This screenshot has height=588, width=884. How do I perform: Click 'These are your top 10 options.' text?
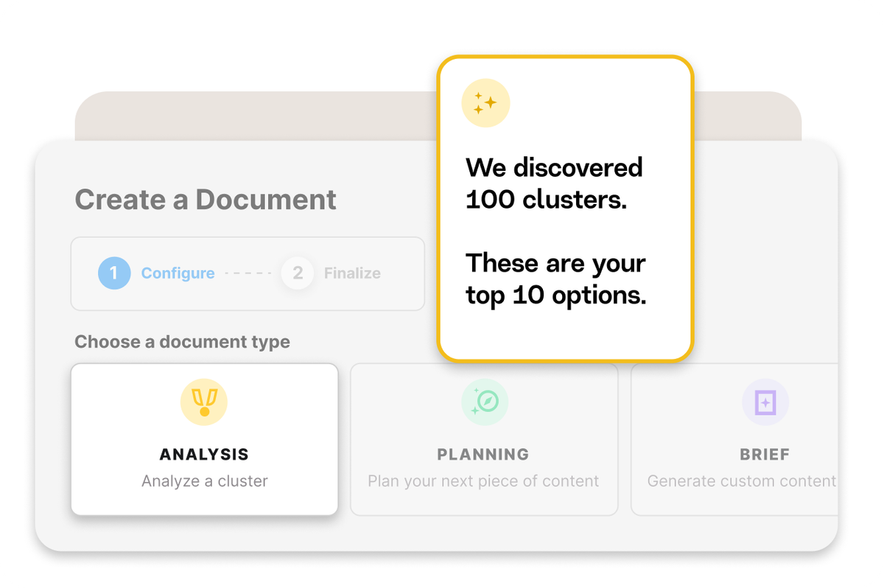(556, 279)
